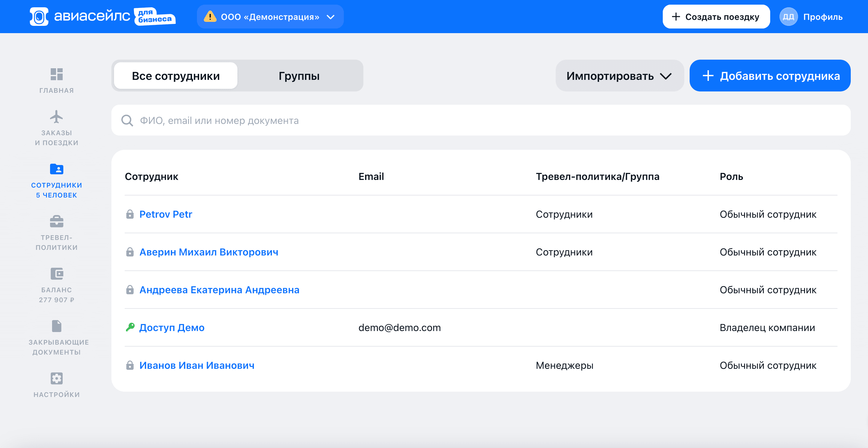The height and width of the screenshot is (448, 868).
Task: Click the Баланс icon in the sidebar
Action: click(57, 273)
